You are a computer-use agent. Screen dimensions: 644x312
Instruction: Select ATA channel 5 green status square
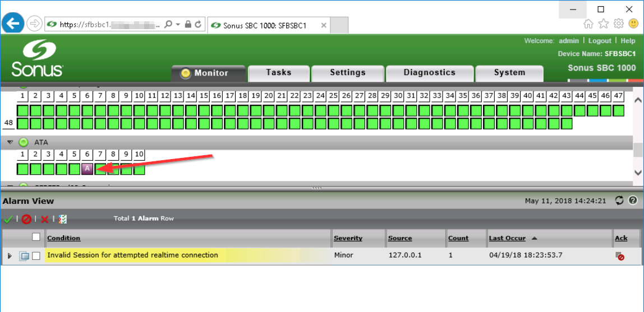coord(75,169)
